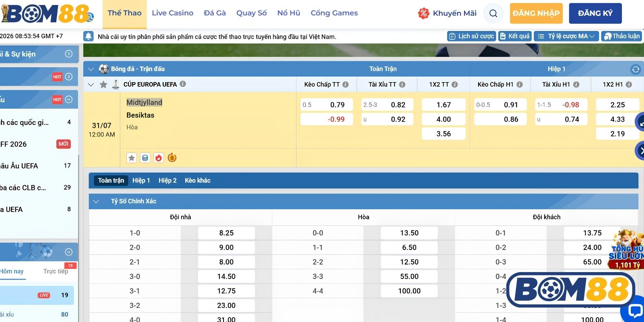Collapse the Tỷ Số Chính Xác panel
The height and width of the screenshot is (322, 644).
[96, 201]
